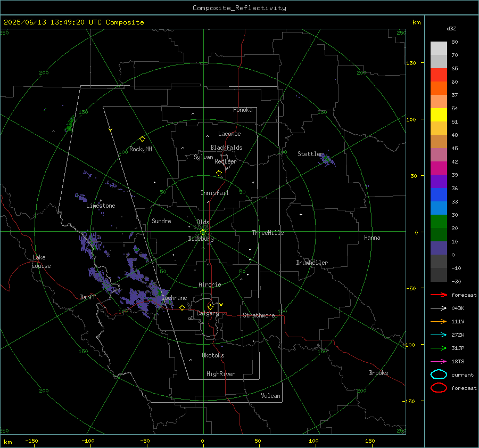This screenshot has width=479, height=448.
Task: Click the Airdrie city label
Action: (x=210, y=284)
